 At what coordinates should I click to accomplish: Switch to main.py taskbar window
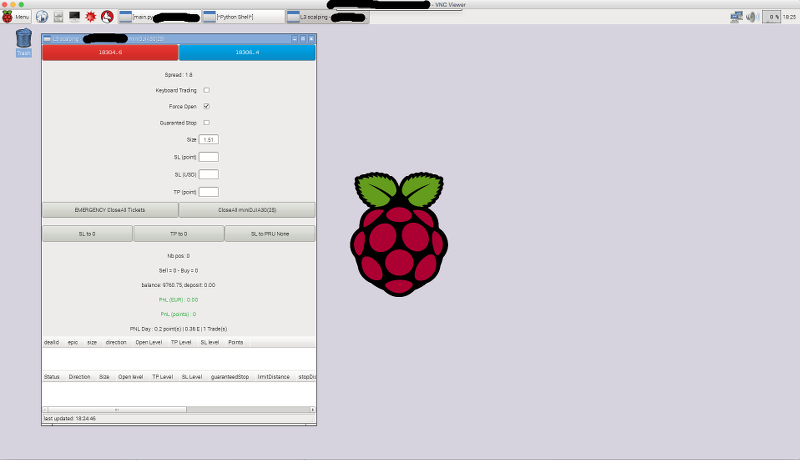158,17
